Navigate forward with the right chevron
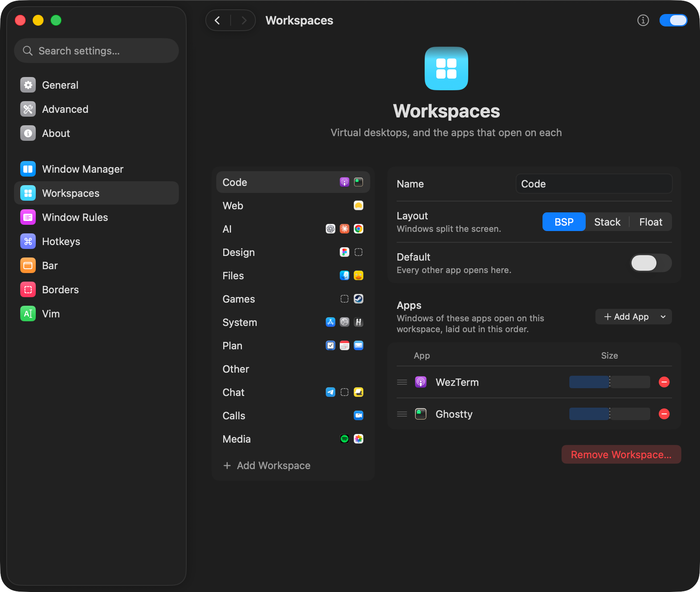 coord(244,20)
